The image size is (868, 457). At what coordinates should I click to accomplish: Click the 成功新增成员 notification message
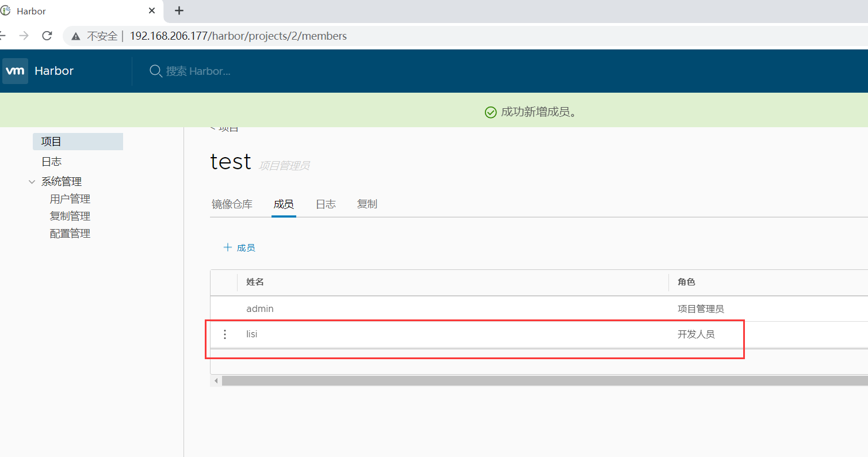coord(539,112)
